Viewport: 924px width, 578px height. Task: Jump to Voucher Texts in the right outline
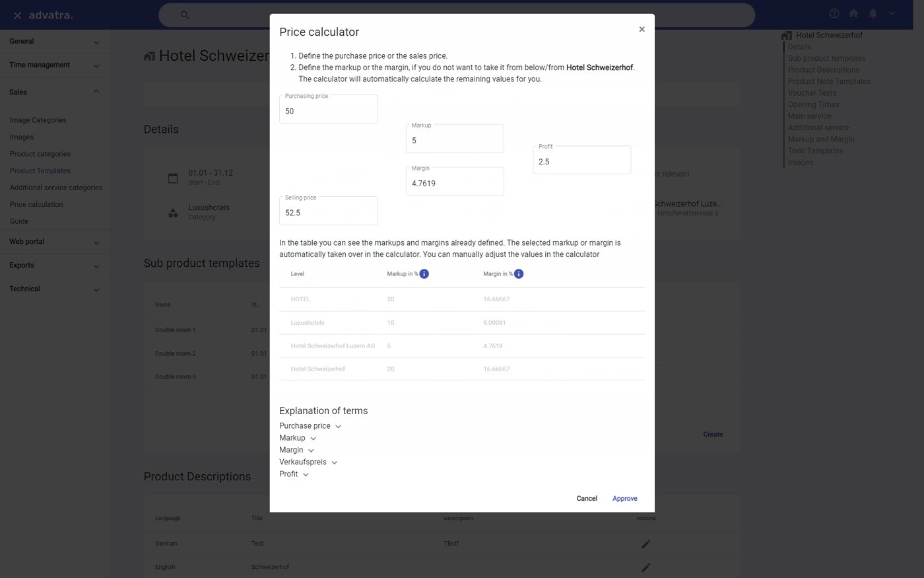pyautogui.click(x=812, y=93)
